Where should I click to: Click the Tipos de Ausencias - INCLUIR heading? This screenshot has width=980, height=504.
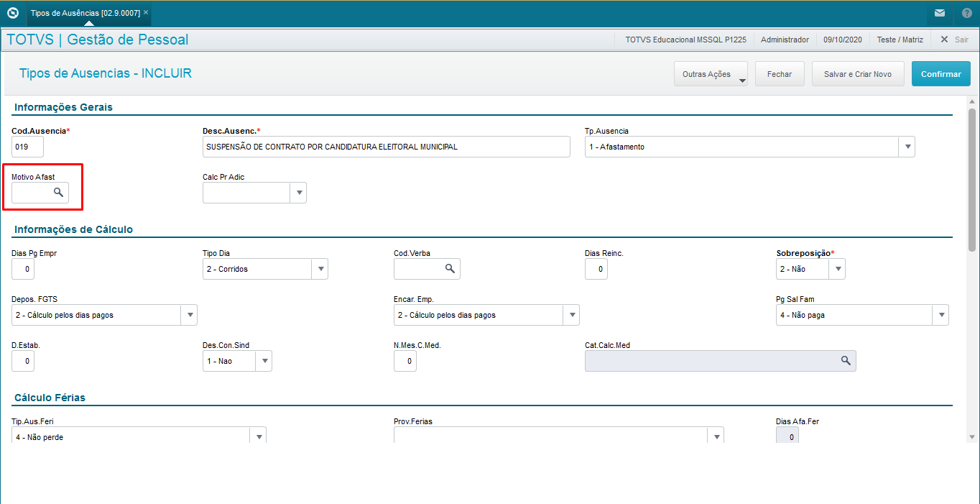tap(106, 73)
